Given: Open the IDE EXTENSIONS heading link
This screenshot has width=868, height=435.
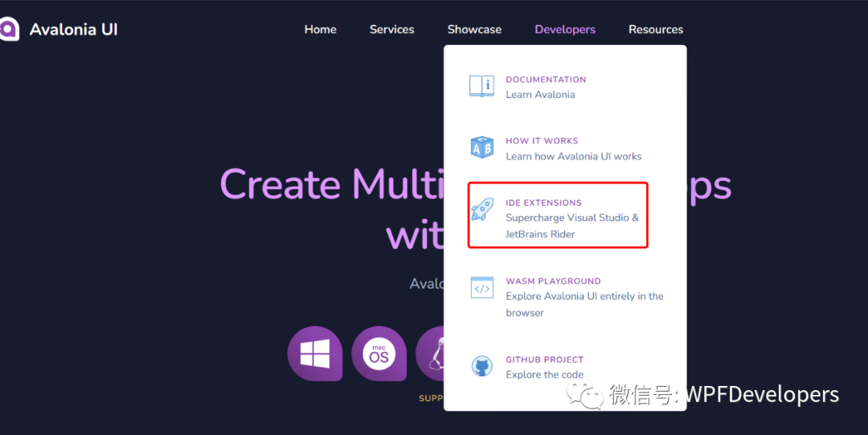Looking at the screenshot, I should coord(543,203).
